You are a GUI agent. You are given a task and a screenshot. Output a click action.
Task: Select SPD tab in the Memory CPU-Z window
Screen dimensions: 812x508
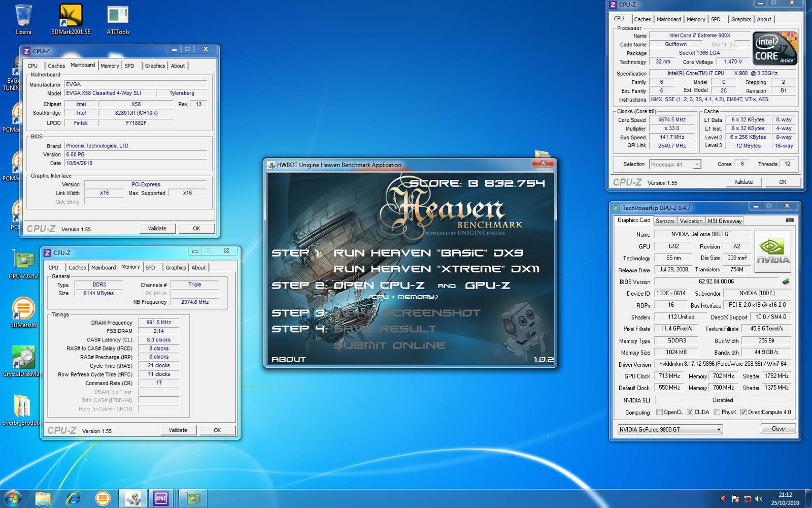pyautogui.click(x=150, y=268)
